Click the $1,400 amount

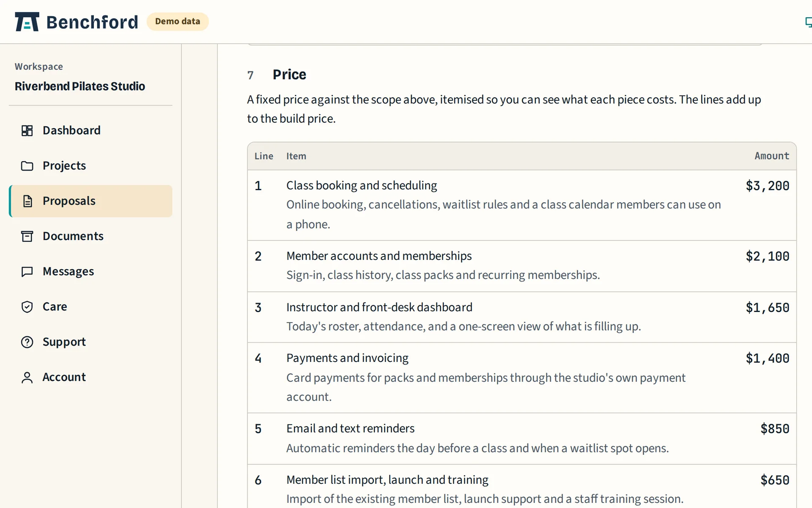(x=767, y=359)
